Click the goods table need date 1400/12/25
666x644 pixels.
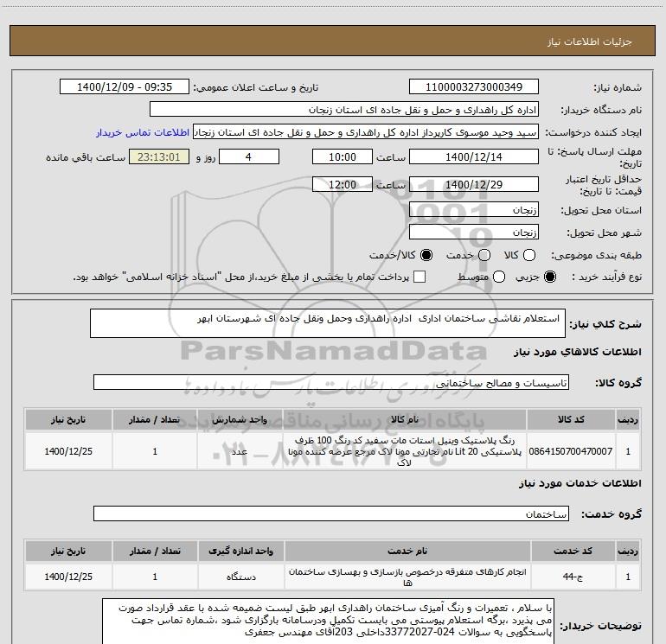(x=68, y=451)
